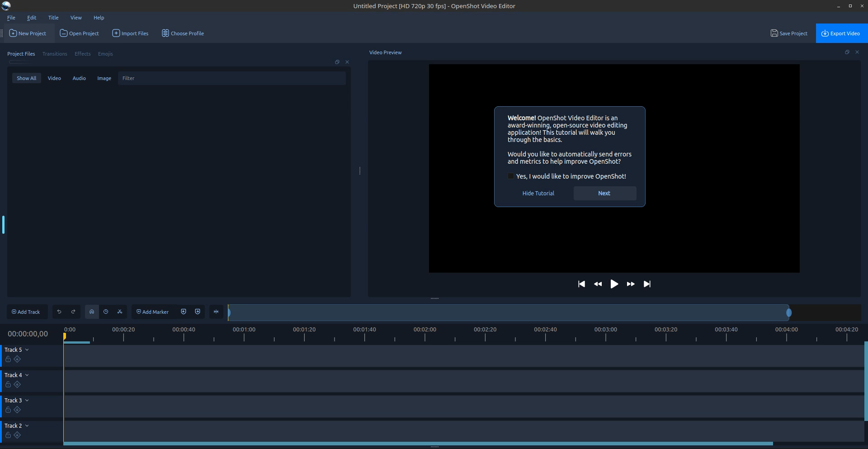Image resolution: width=868 pixels, height=449 pixels.
Task: Center the timeline on playhead icon
Action: tap(216, 312)
